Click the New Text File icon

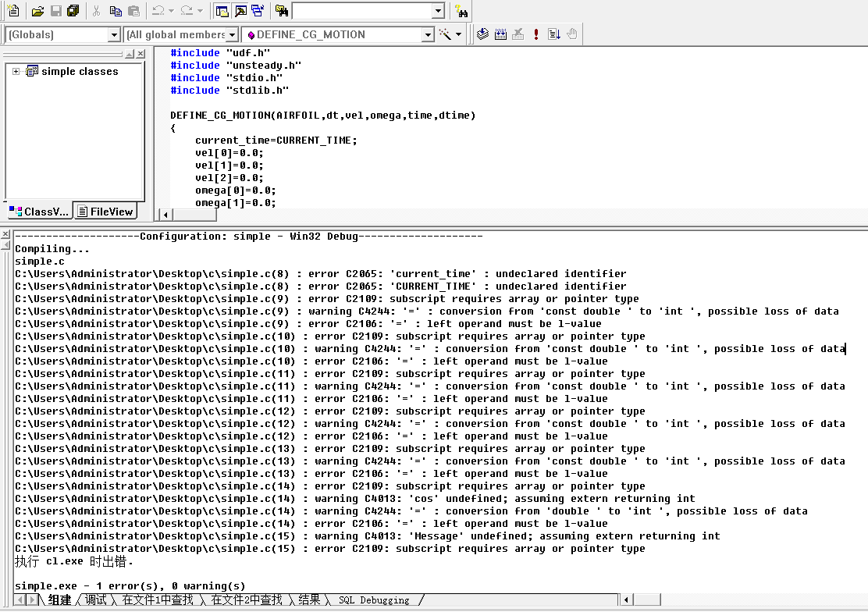13,11
